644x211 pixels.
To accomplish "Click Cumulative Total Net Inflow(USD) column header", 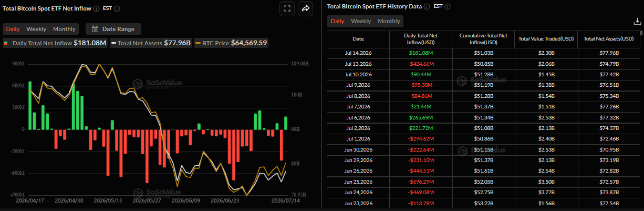I will pos(483,39).
